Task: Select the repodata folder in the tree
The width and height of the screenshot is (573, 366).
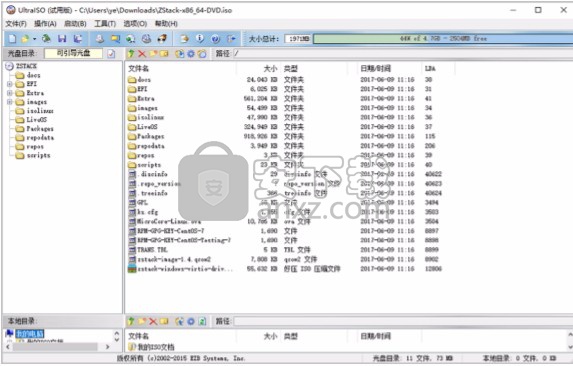Action: pyautogui.click(x=40, y=138)
